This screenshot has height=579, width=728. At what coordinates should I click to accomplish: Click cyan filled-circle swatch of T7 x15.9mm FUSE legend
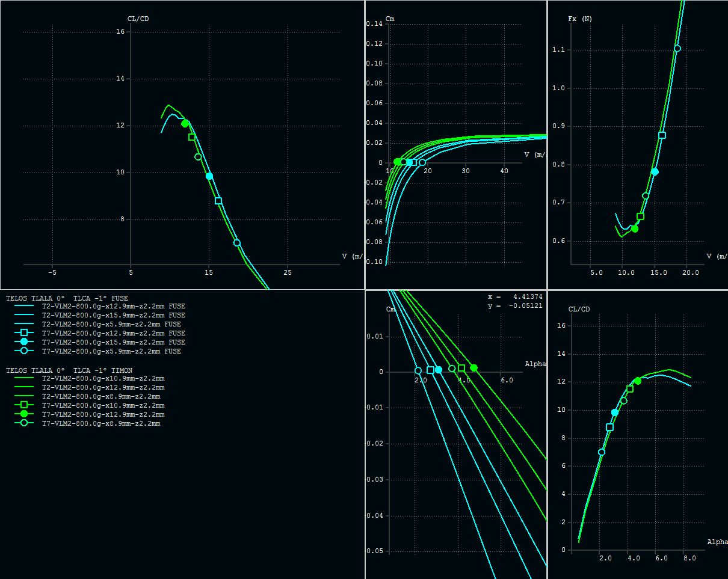(23, 342)
